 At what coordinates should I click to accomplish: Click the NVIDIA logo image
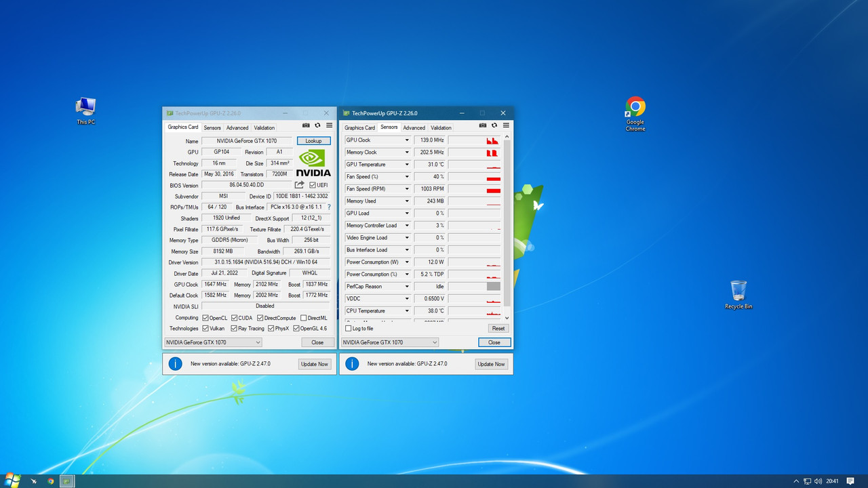tap(314, 163)
